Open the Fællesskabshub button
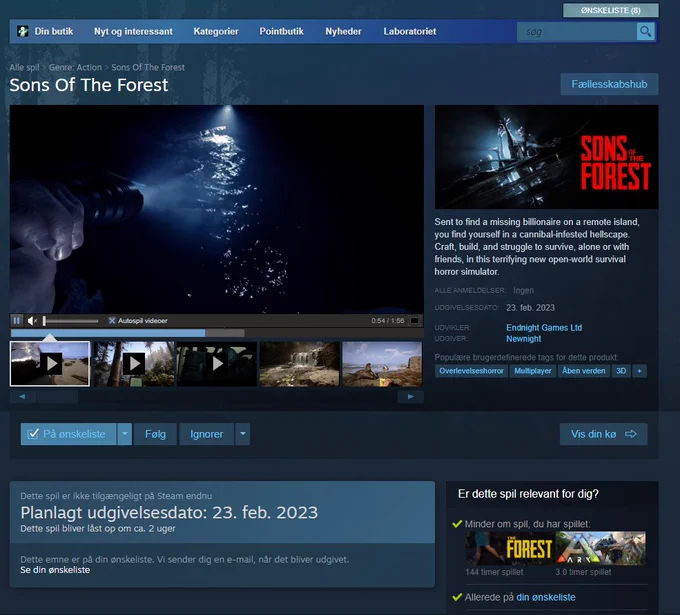This screenshot has height=615, width=680. (609, 84)
